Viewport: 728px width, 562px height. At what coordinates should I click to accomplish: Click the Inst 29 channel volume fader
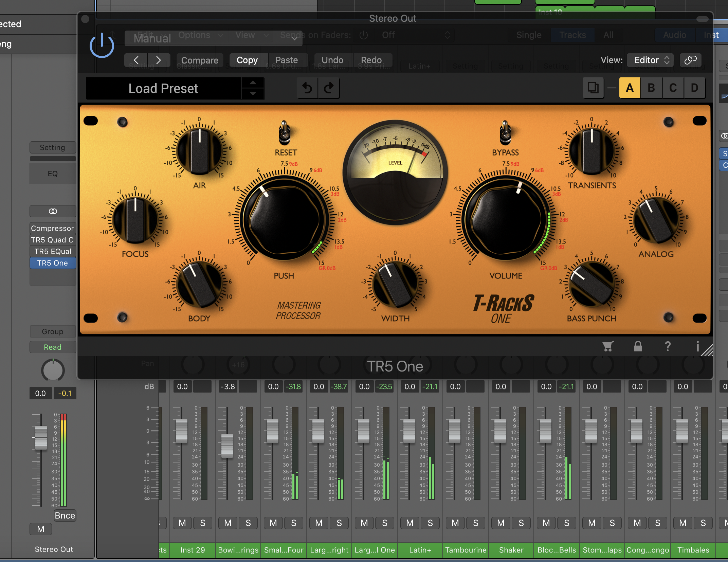182,431
